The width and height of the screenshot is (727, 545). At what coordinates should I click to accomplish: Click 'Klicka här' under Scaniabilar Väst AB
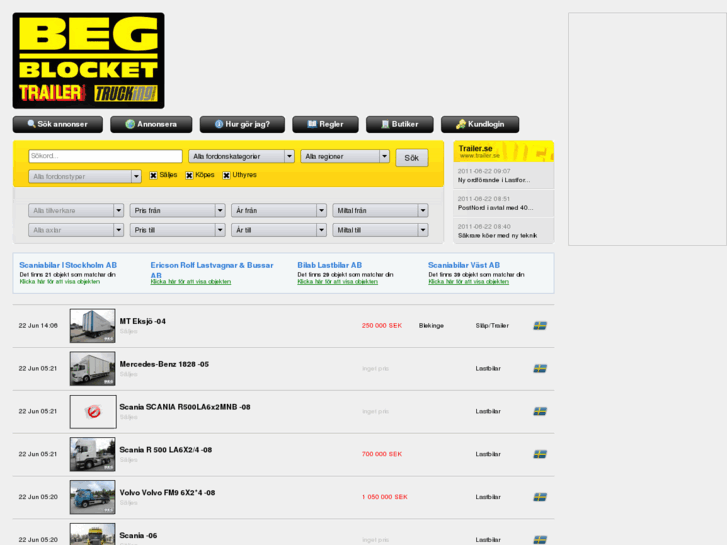tap(468, 282)
